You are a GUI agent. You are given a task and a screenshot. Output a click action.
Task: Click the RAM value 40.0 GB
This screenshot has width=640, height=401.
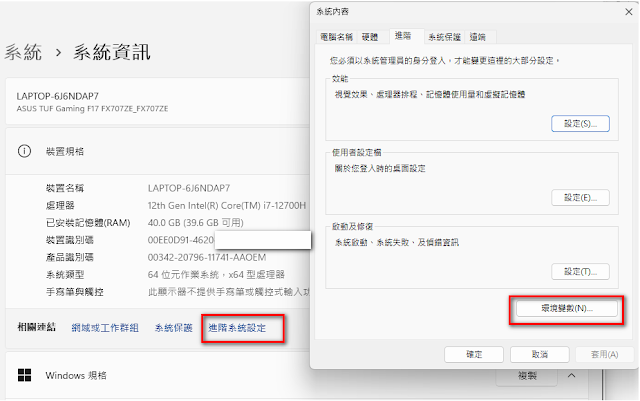[x=196, y=223]
